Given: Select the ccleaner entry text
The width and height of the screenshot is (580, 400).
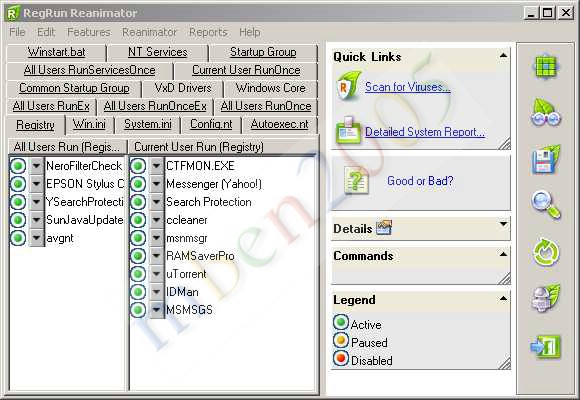Looking at the screenshot, I should click(187, 220).
